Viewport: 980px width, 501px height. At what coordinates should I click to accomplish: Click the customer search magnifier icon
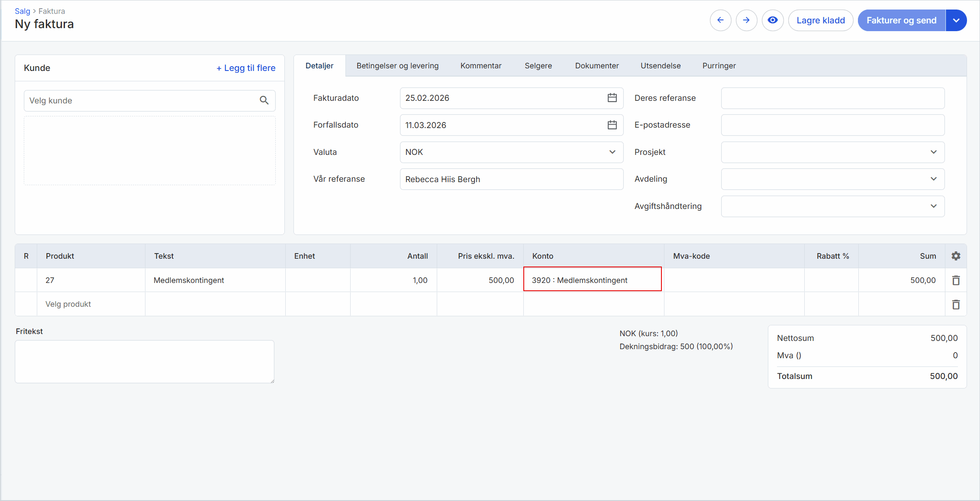(x=264, y=100)
